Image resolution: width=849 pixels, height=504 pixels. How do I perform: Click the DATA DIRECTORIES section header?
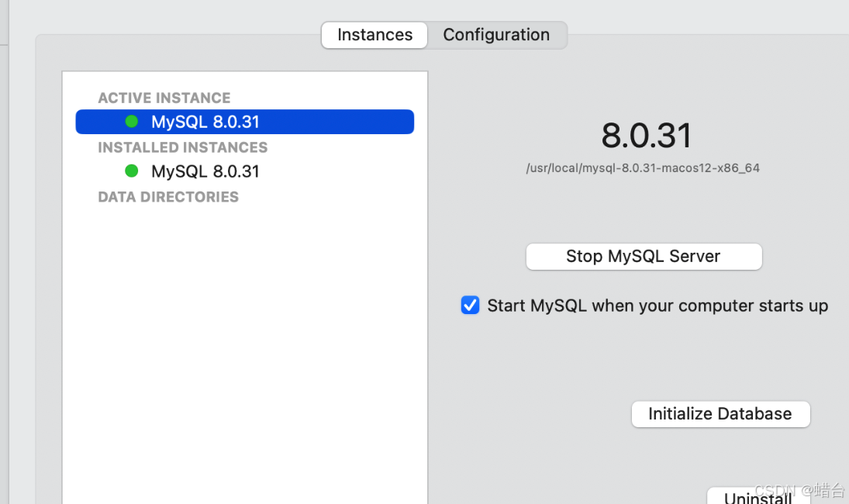[x=167, y=196]
